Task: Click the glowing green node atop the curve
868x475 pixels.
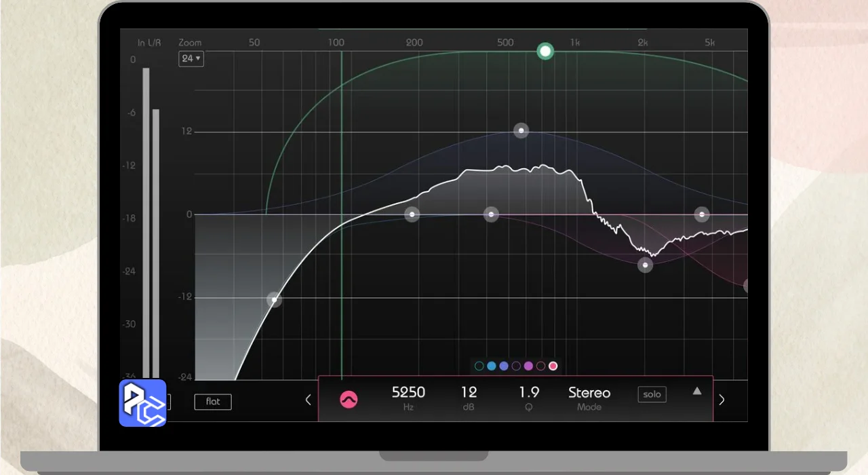Action: tap(545, 51)
